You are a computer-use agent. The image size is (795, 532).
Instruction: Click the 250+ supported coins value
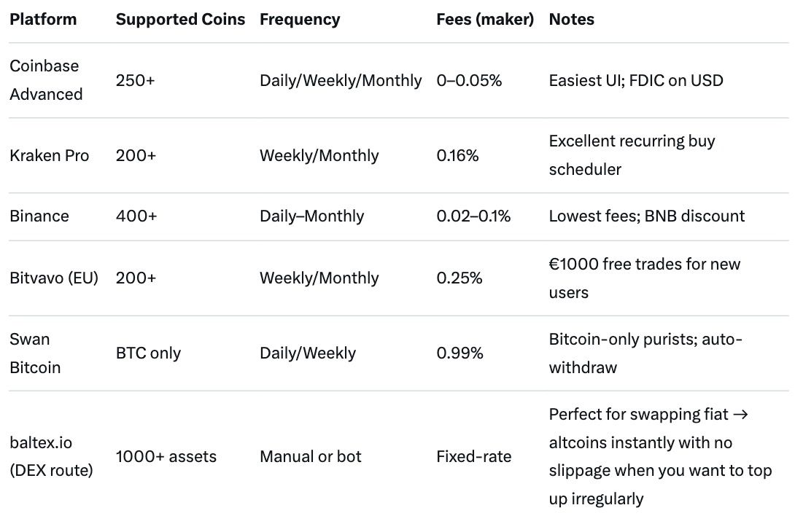136,80
